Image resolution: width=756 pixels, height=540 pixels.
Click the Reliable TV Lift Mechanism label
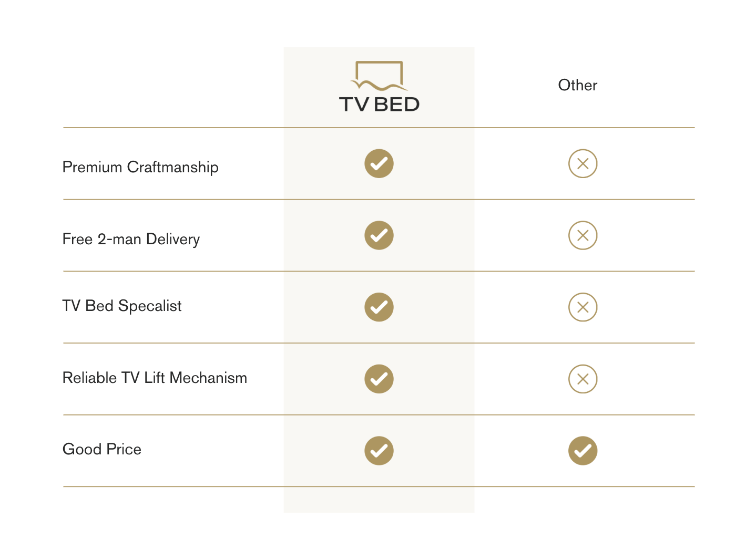(x=155, y=378)
